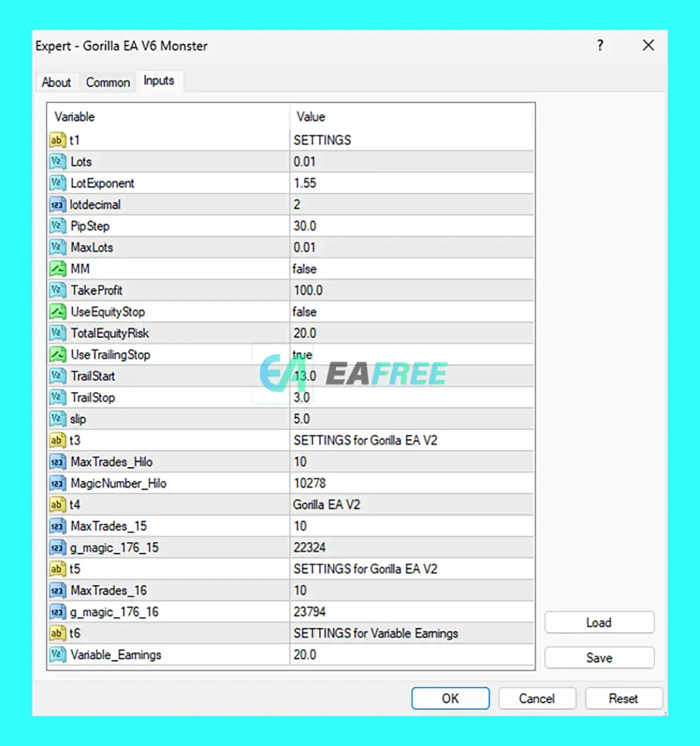Click the boolean icon beside MM
The width and height of the screenshot is (700, 746).
coord(57,269)
